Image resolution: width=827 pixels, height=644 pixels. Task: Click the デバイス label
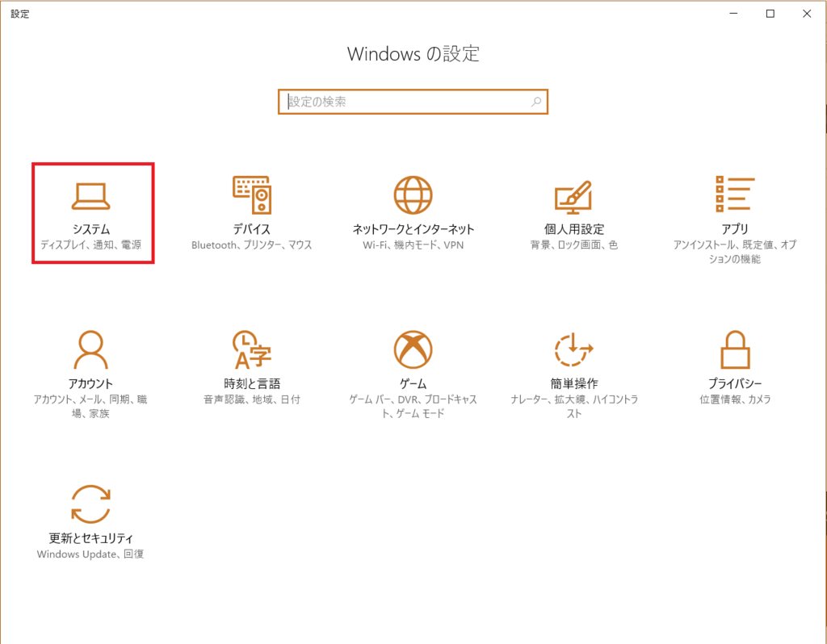(252, 229)
